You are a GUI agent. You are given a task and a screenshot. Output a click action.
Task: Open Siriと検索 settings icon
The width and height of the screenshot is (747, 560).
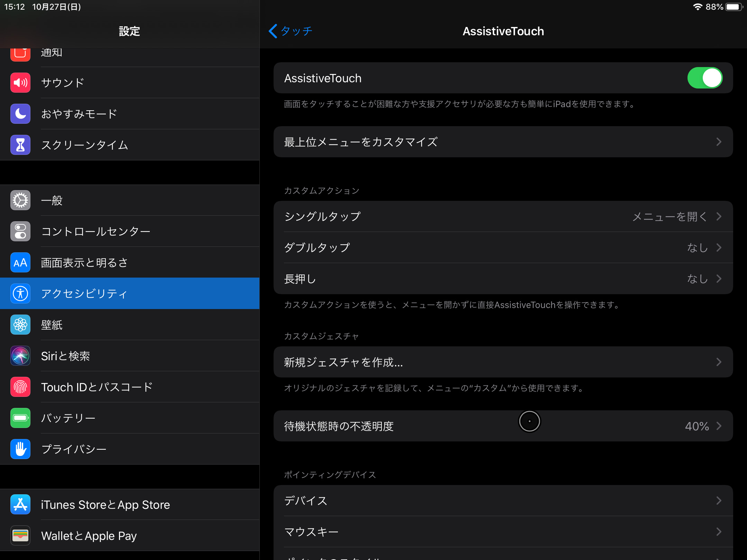(x=20, y=356)
